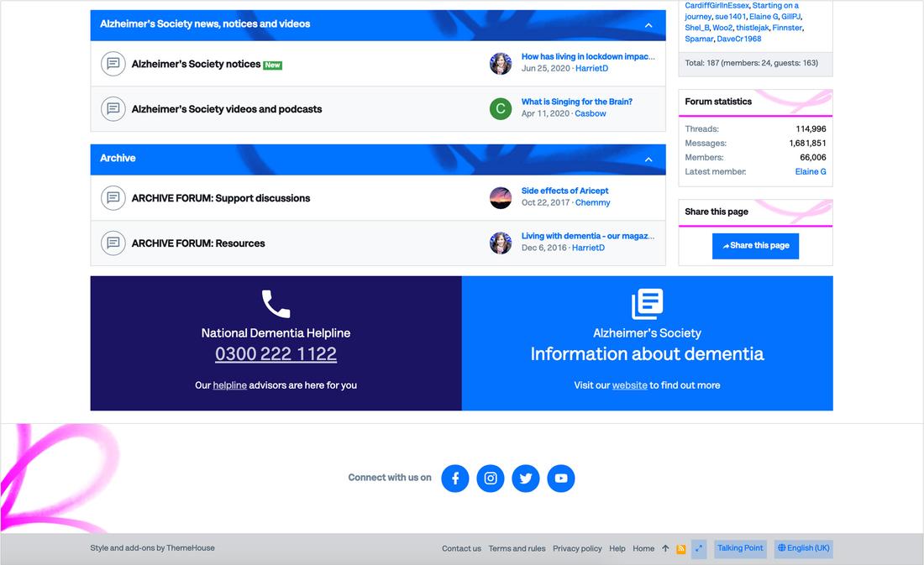Open the Instagram social icon
The image size is (924, 565).
[x=491, y=479]
